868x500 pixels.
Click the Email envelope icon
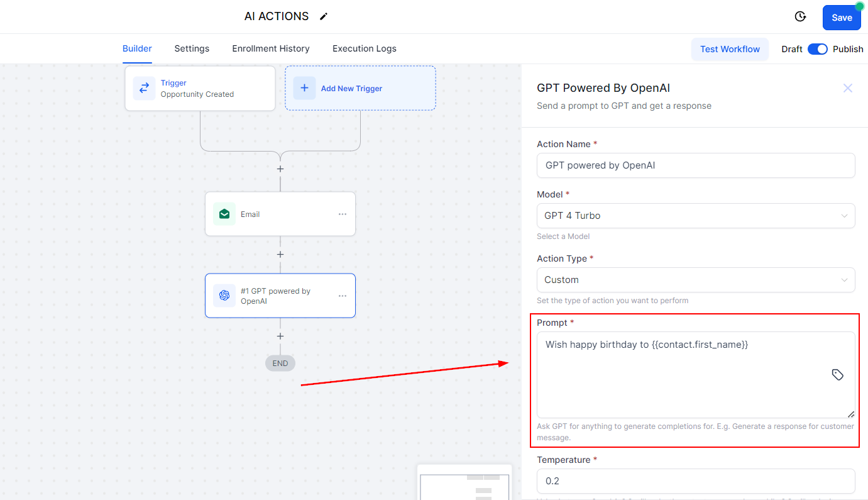[224, 214]
